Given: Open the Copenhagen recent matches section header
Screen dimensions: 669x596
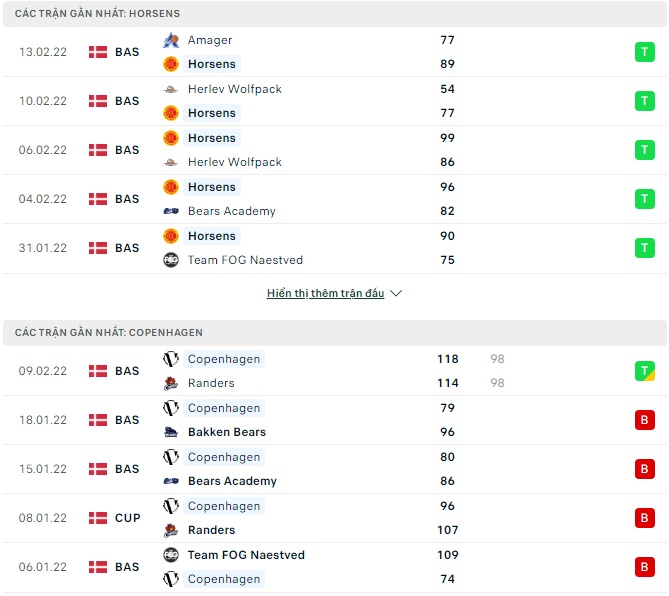Looking at the screenshot, I should [108, 333].
